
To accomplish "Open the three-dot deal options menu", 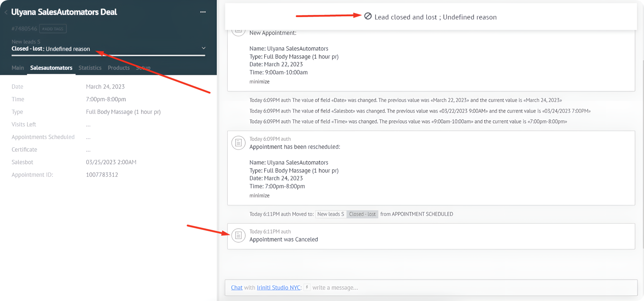I will [203, 12].
